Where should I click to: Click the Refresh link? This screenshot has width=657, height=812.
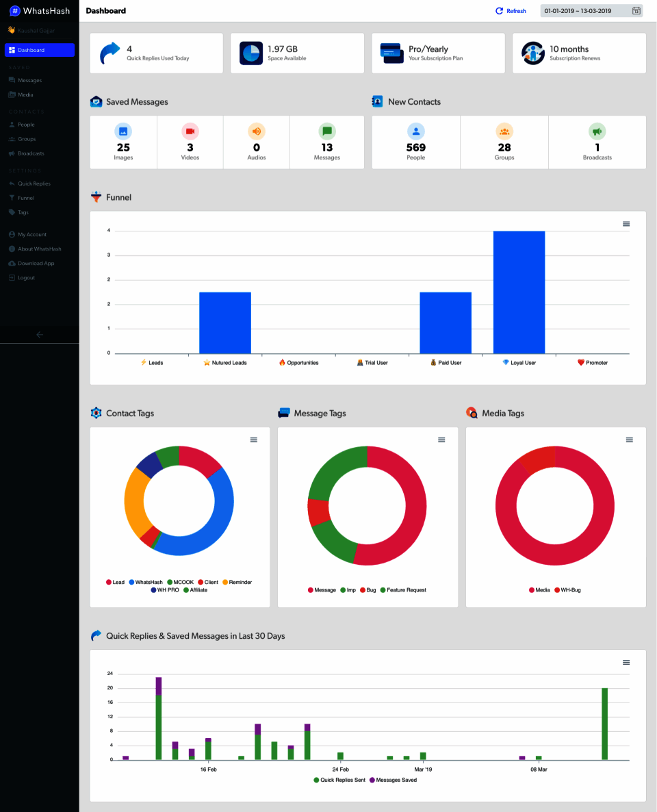[x=511, y=11]
